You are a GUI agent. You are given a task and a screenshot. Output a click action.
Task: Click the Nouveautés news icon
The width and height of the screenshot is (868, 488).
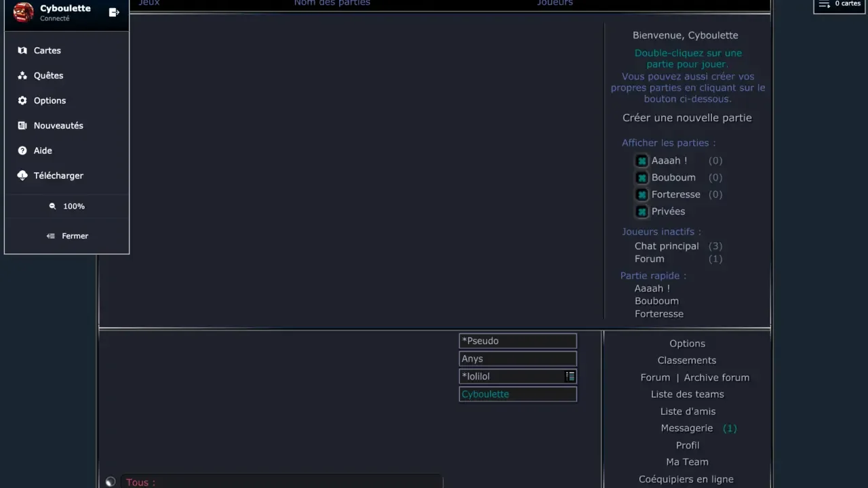22,126
